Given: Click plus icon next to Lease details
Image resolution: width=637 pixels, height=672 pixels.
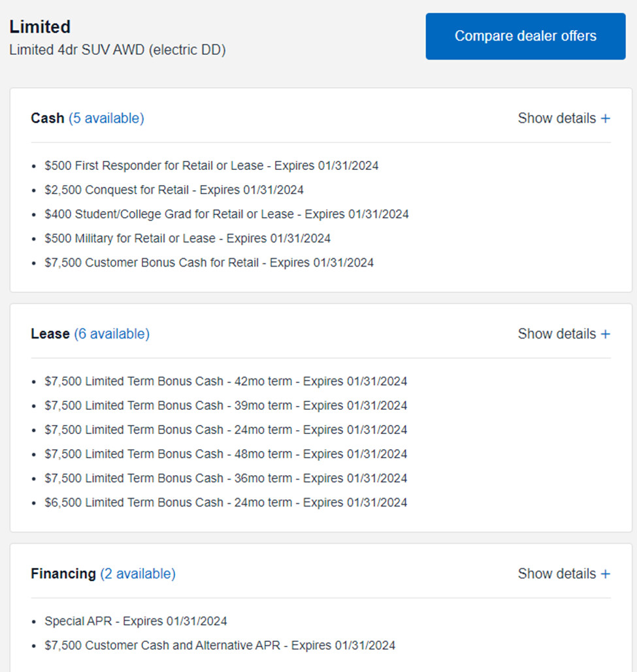Looking at the screenshot, I should point(605,334).
